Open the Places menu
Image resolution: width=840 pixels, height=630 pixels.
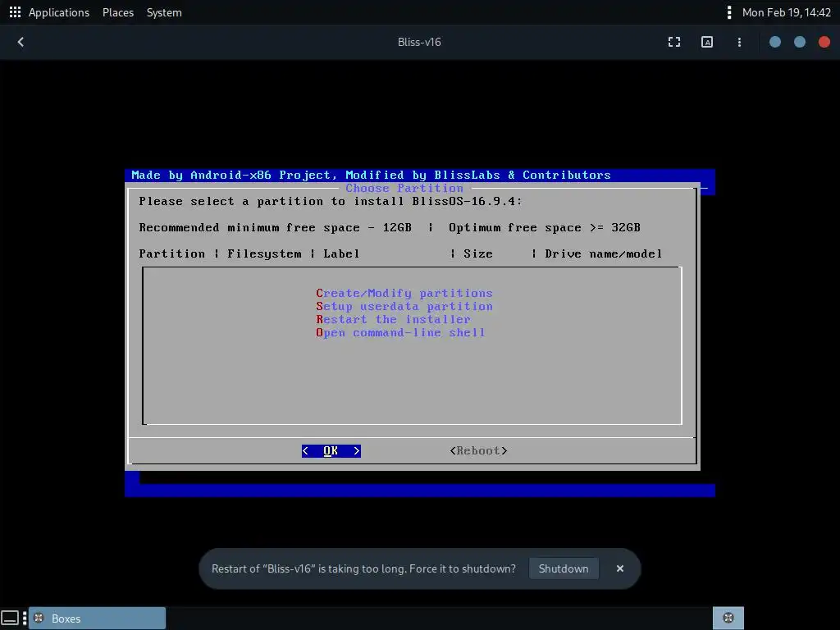click(118, 12)
